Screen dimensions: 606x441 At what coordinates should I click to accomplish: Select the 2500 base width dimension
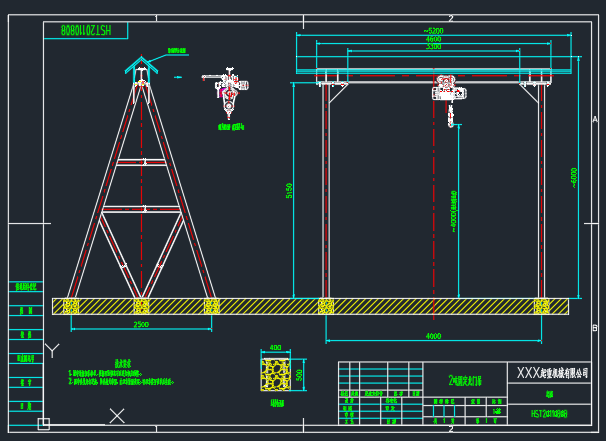click(141, 325)
